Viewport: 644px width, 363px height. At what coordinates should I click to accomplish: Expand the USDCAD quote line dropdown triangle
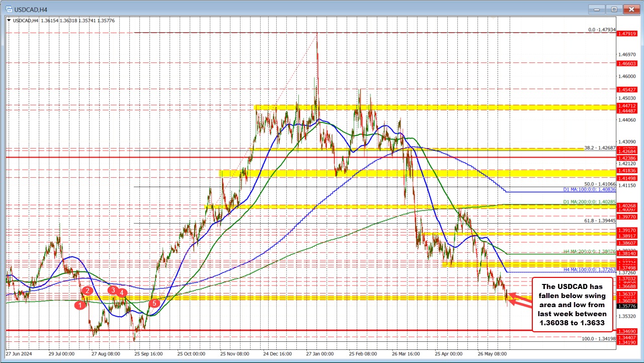click(x=9, y=21)
